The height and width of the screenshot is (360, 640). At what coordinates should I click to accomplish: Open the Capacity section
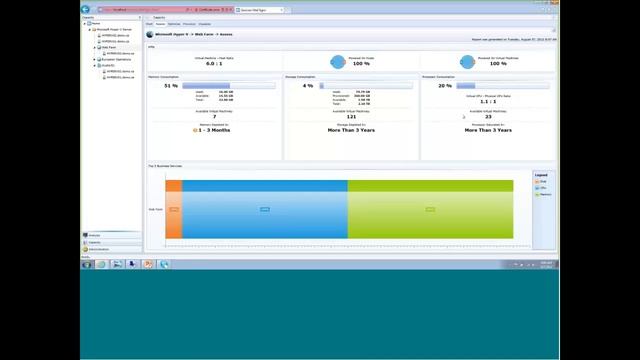pyautogui.click(x=111, y=242)
